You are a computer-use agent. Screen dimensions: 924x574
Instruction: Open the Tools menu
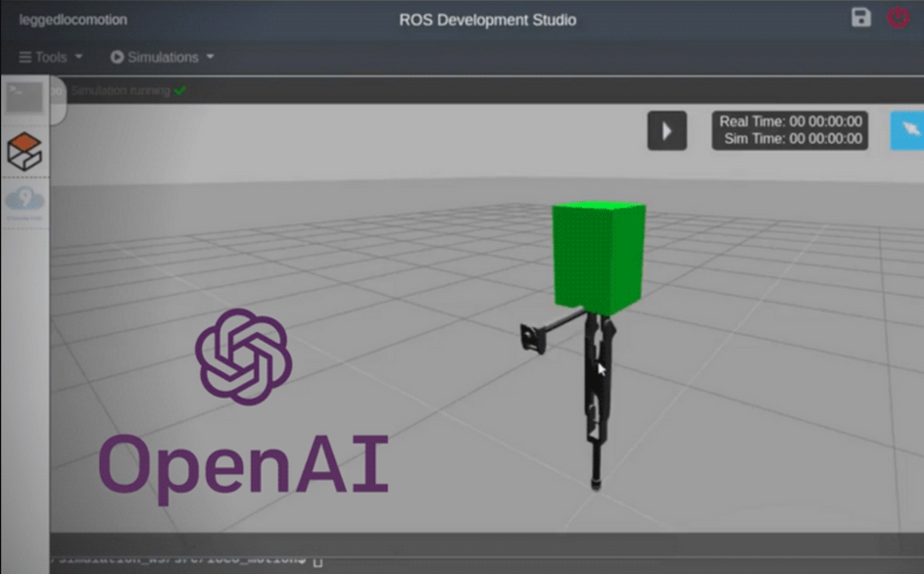click(51, 57)
